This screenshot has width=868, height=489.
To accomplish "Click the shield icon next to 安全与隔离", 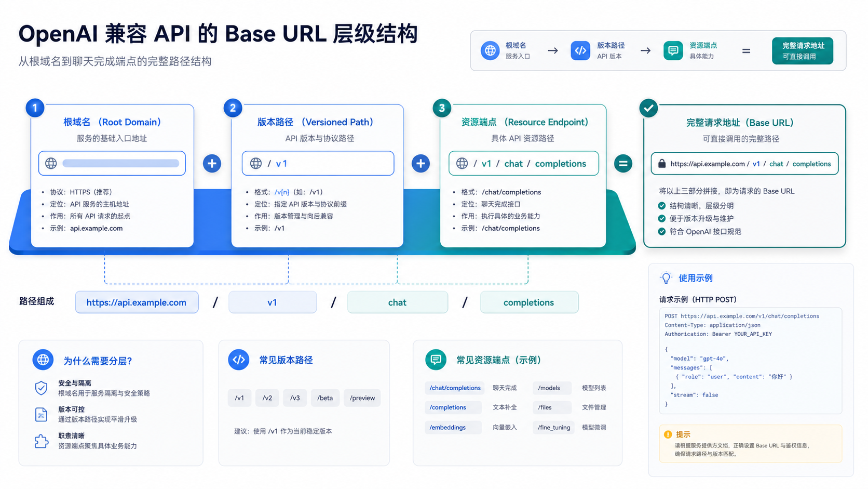I will [x=41, y=388].
